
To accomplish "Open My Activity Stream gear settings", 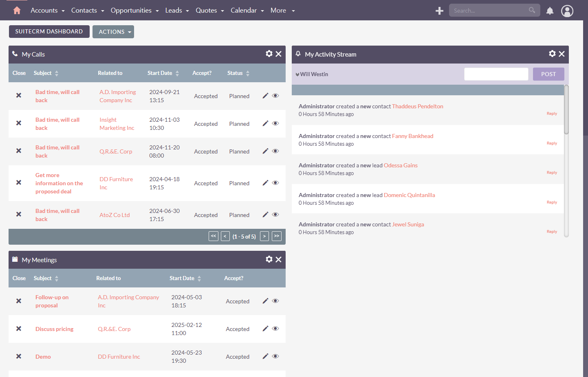I will [552, 54].
